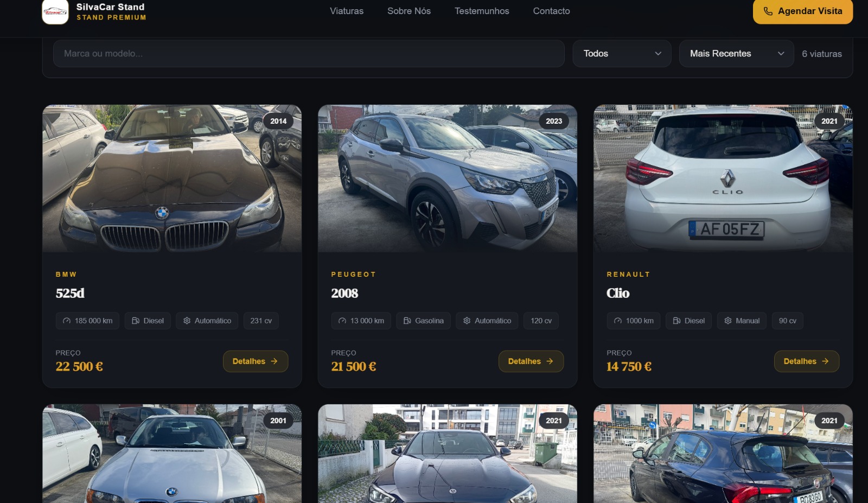Click the gear icon on Peugeot Automático tag
Screen dimensions: 868x503
pyautogui.click(x=467, y=321)
